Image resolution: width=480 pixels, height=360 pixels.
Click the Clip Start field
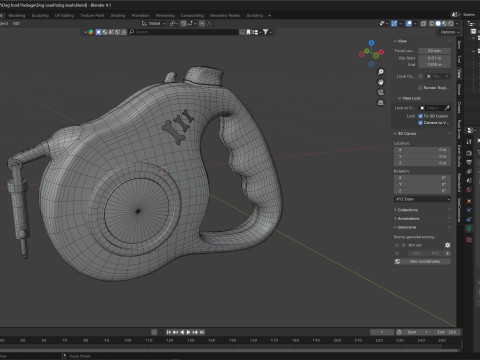tap(435, 58)
